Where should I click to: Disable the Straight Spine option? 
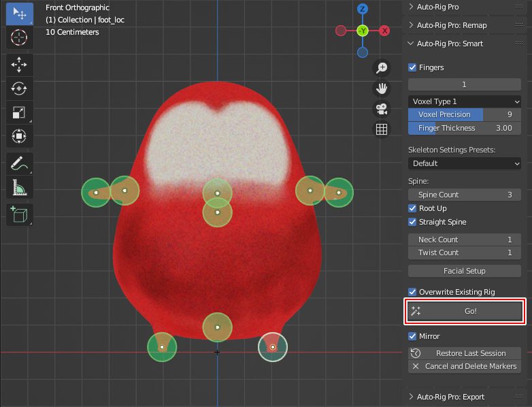click(412, 222)
